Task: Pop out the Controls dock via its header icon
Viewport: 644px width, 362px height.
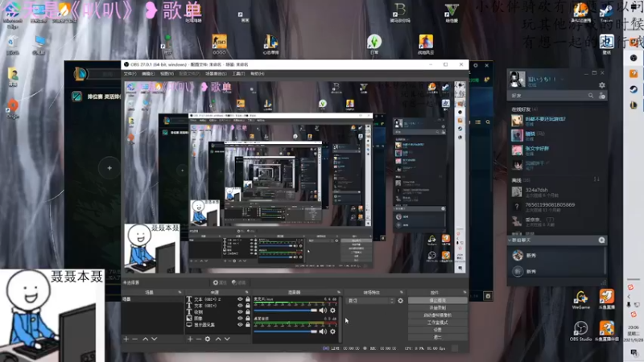Action: pos(464,292)
